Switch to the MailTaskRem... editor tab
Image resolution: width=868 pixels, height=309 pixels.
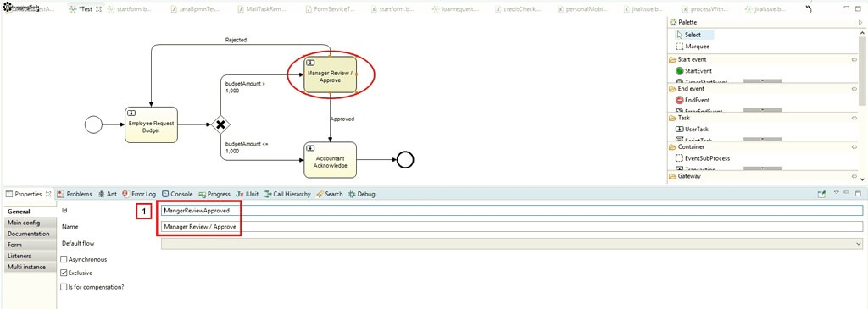pyautogui.click(x=262, y=9)
